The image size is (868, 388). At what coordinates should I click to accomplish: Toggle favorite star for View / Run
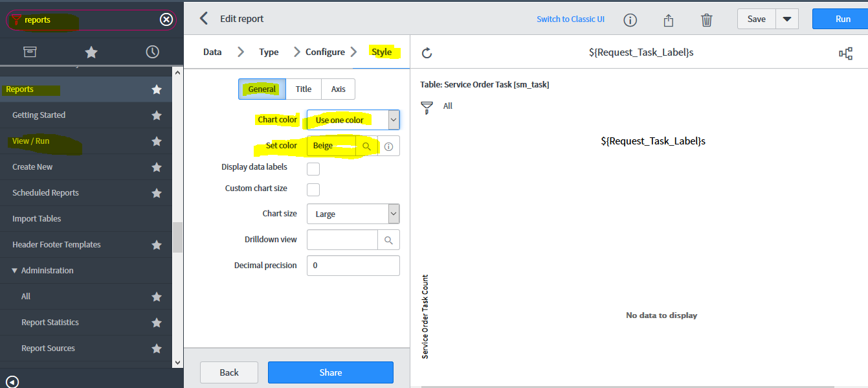[x=157, y=141]
